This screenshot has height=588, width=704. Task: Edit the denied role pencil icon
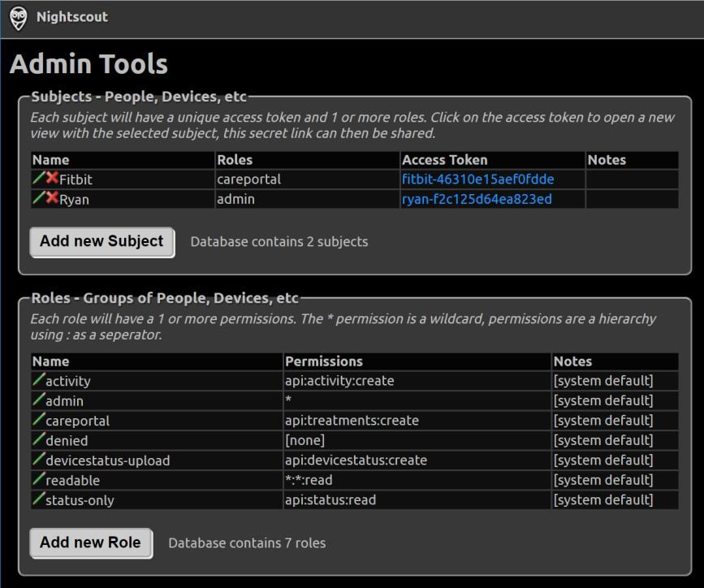39,439
